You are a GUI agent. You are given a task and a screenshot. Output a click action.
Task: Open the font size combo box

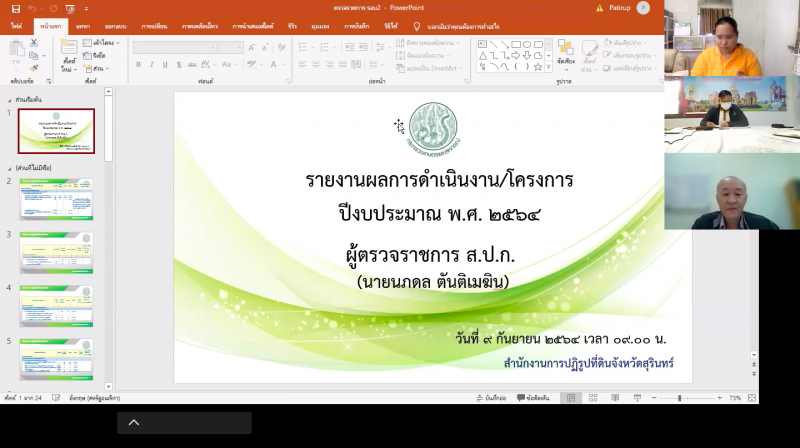click(x=231, y=47)
